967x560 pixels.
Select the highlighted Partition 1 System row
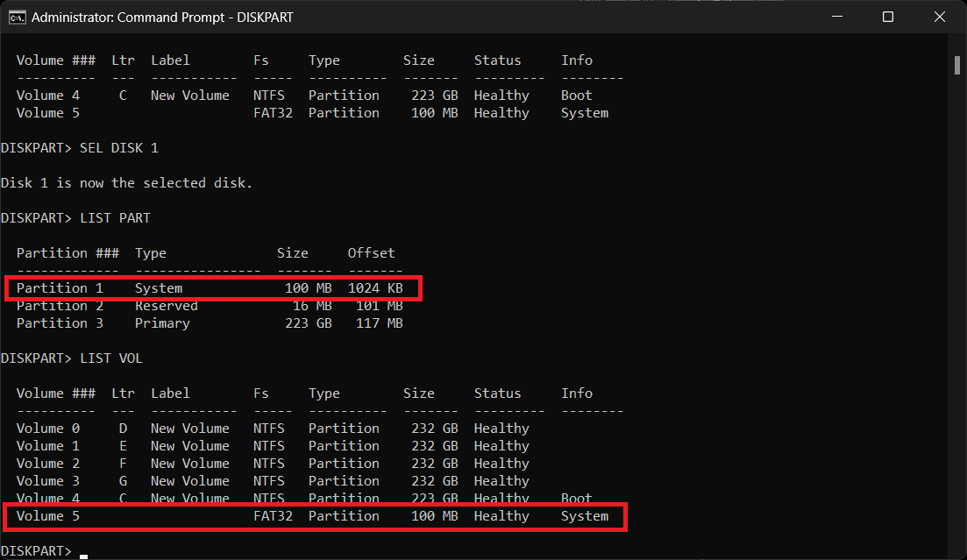coord(213,288)
